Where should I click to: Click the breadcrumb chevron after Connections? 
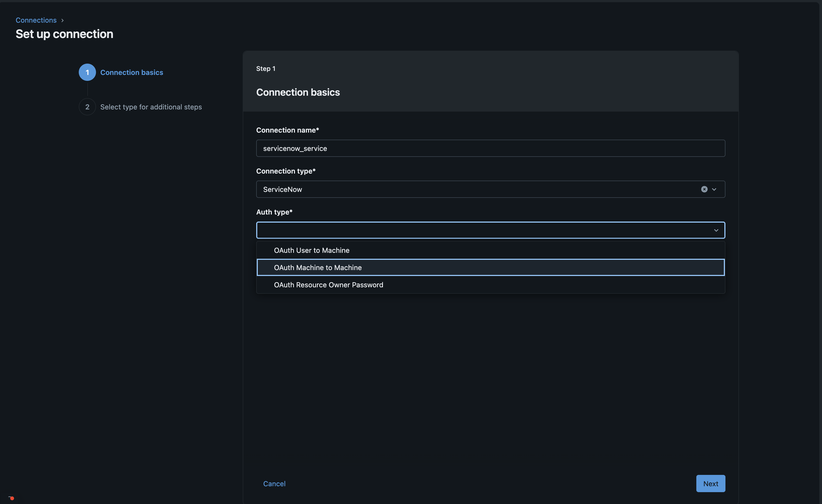click(62, 20)
